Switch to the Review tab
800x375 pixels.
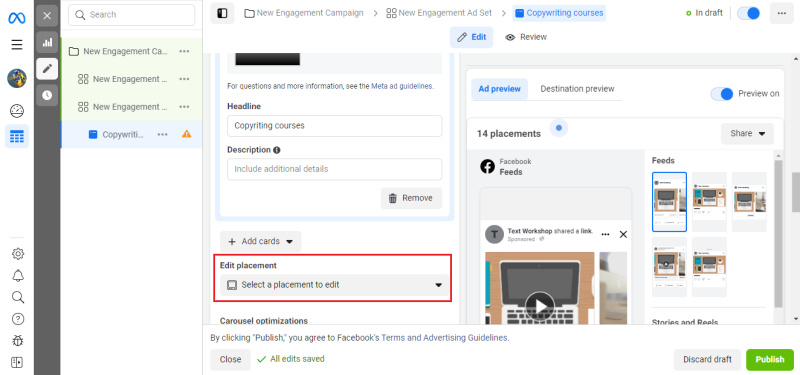[x=526, y=37]
